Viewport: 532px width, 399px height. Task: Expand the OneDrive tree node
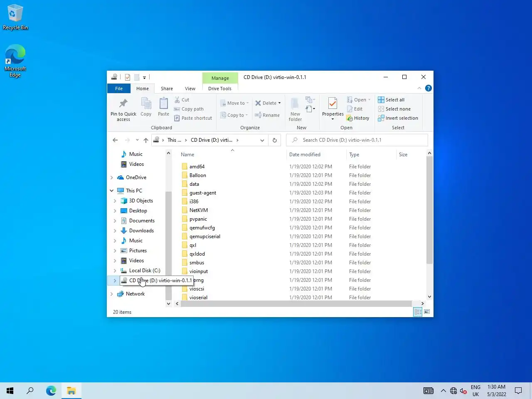[x=112, y=177]
